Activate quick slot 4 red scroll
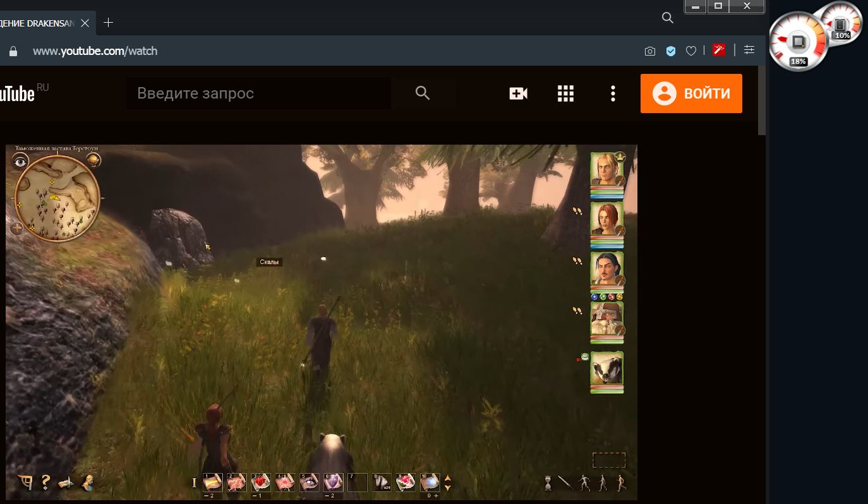 285,482
